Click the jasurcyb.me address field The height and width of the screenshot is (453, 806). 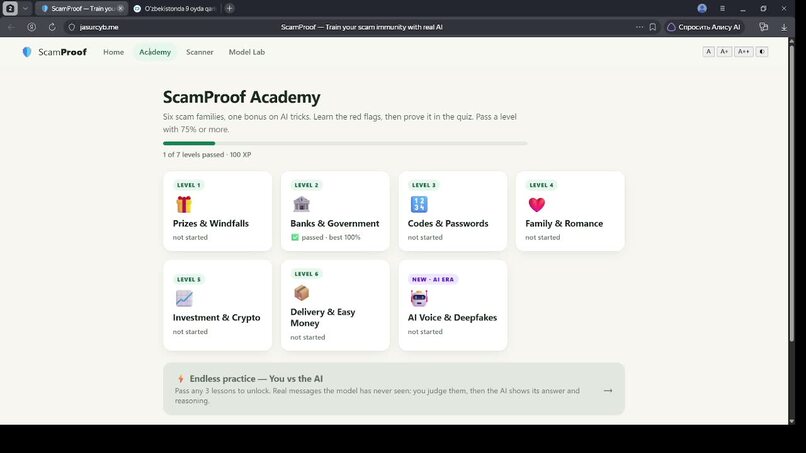point(99,27)
